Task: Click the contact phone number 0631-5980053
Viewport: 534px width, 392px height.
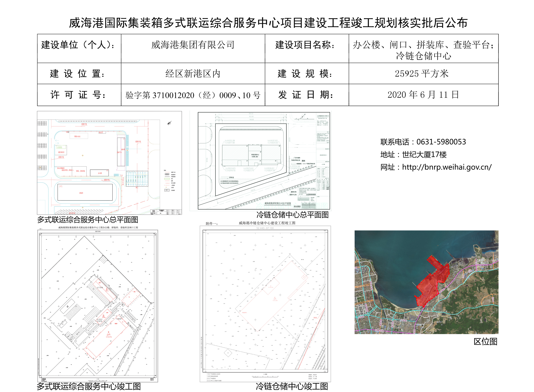Action: coord(441,142)
